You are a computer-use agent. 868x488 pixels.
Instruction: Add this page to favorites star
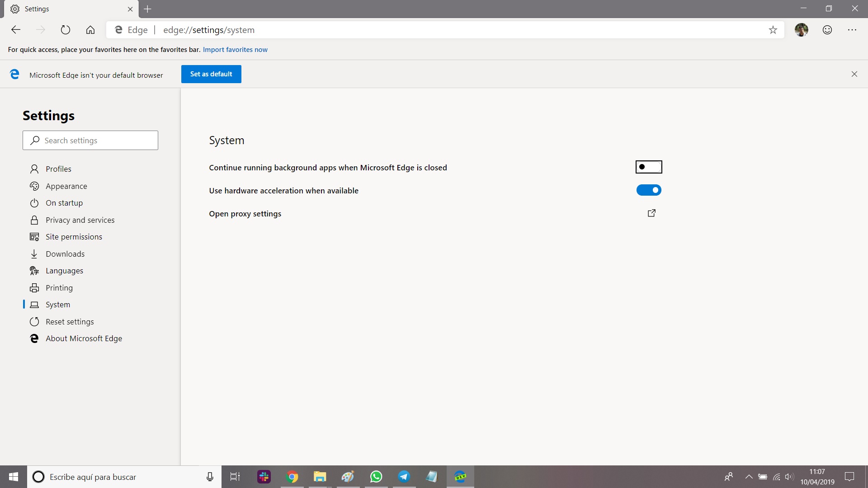[x=773, y=30]
